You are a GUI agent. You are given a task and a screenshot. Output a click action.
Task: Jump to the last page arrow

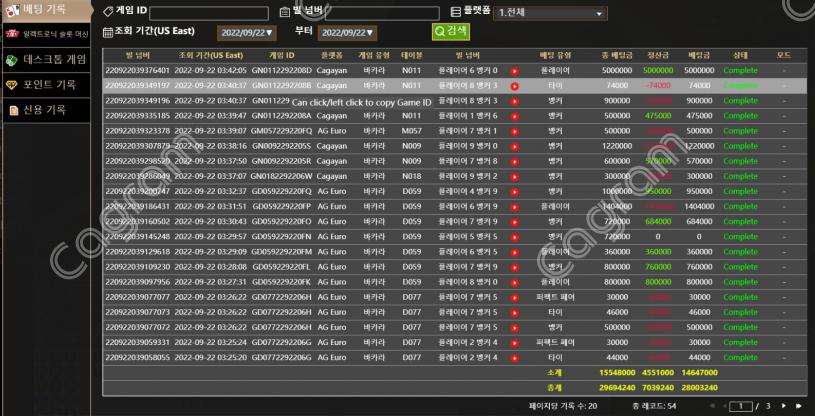coord(798,407)
